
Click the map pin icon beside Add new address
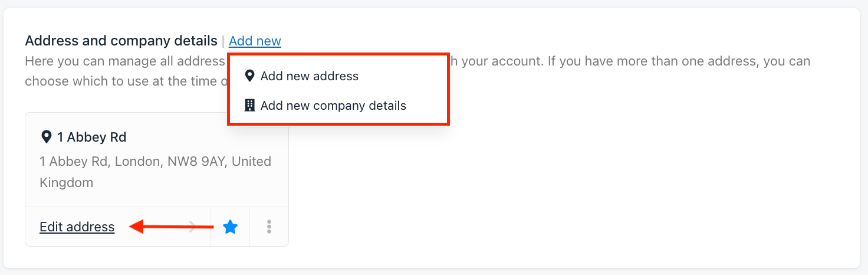click(249, 76)
